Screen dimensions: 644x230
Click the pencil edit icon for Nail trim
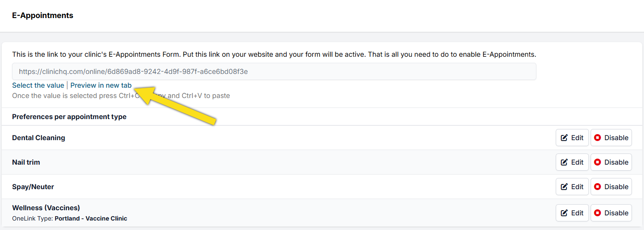coord(564,163)
